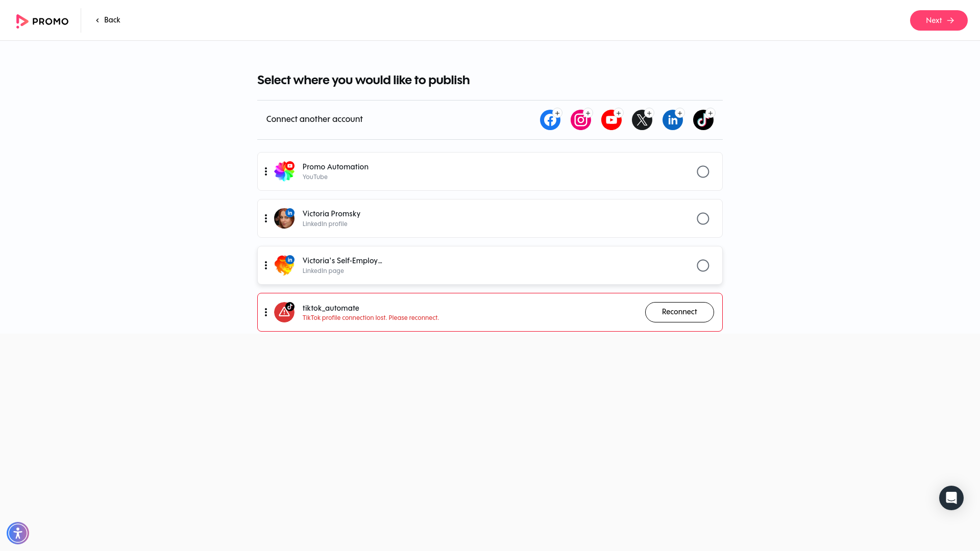
Task: Connect a Facebook account
Action: [550, 120]
